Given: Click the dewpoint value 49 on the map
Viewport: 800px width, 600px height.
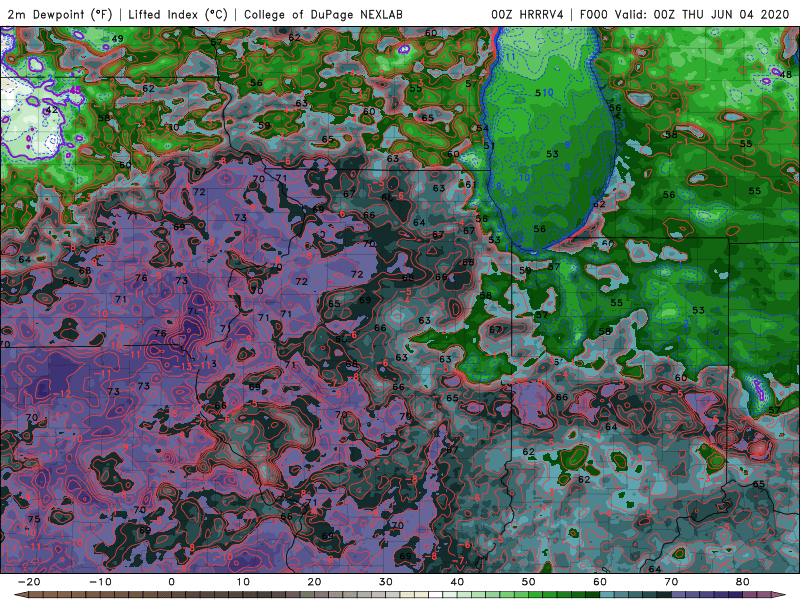Looking at the screenshot, I should coord(117,38).
